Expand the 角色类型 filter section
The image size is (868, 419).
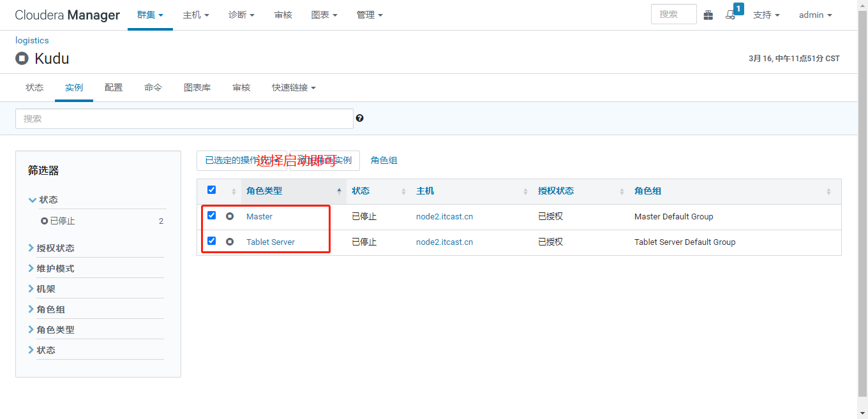(x=52, y=330)
